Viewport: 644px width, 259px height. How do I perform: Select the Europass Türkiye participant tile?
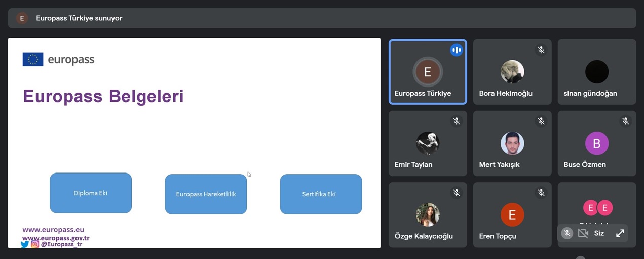tap(428, 72)
